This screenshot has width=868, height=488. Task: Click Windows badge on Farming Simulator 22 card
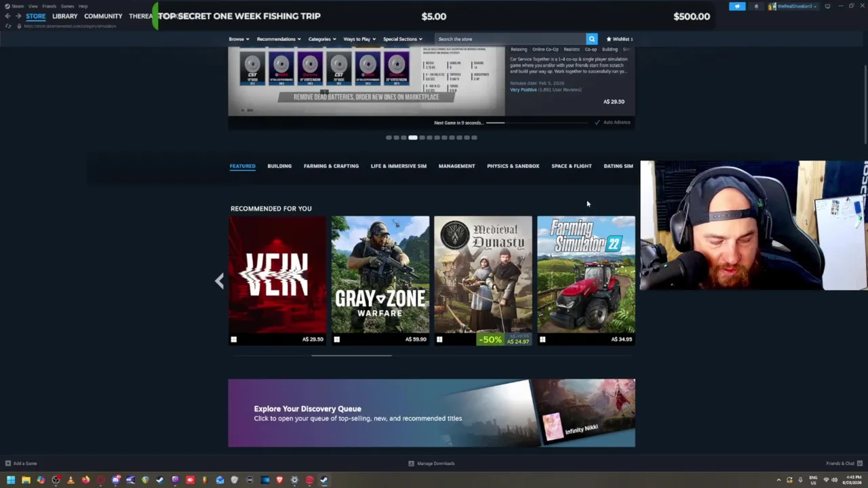coord(542,340)
